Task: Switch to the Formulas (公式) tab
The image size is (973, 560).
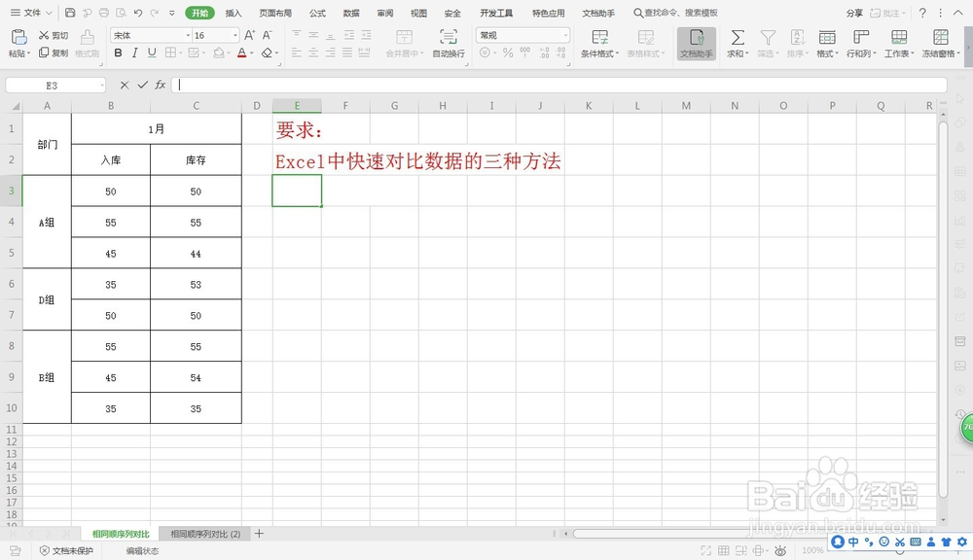Action: click(x=318, y=13)
